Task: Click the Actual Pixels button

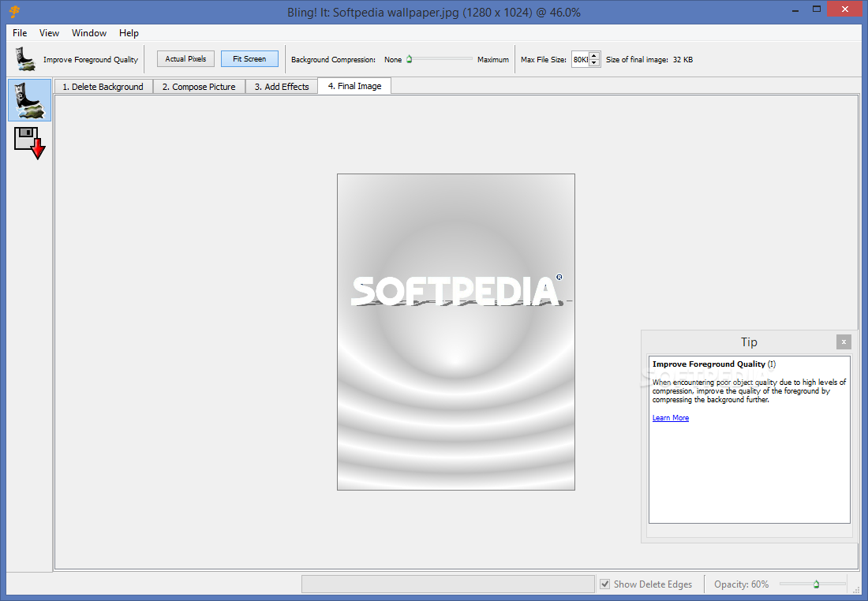Action: click(x=185, y=58)
